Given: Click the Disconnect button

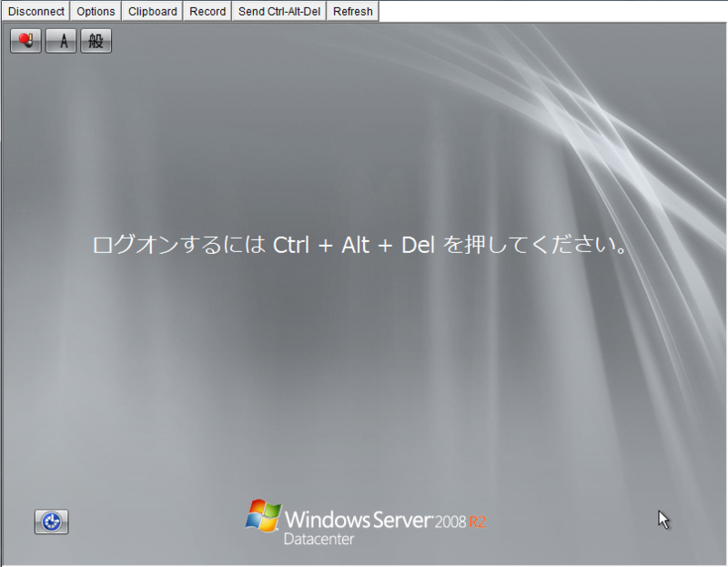Looking at the screenshot, I should [x=35, y=11].
